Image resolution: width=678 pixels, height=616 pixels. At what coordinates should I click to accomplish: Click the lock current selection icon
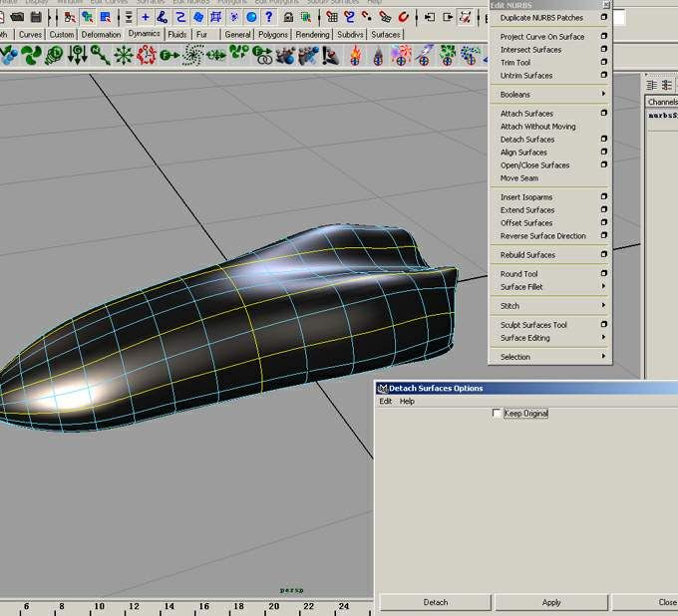pos(288,17)
